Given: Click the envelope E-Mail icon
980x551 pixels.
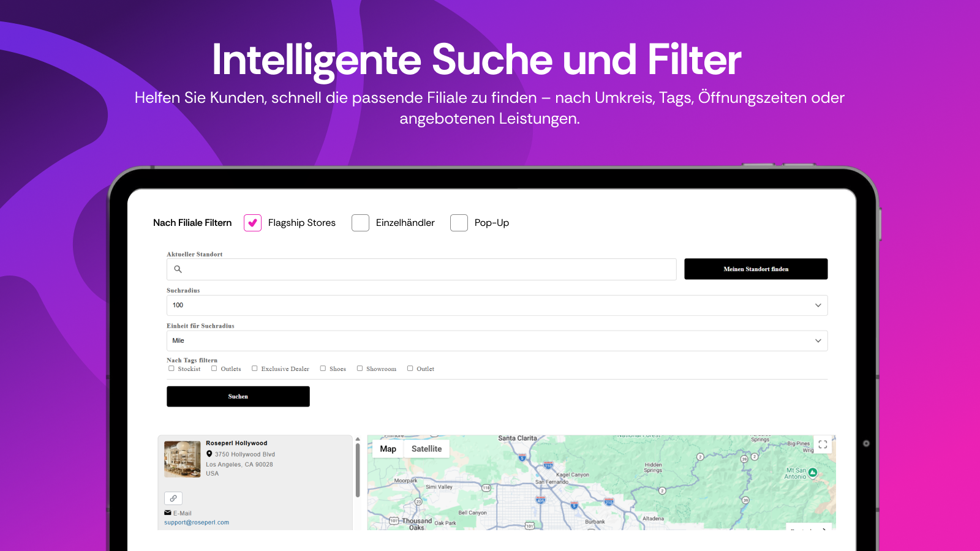Looking at the screenshot, I should (168, 513).
